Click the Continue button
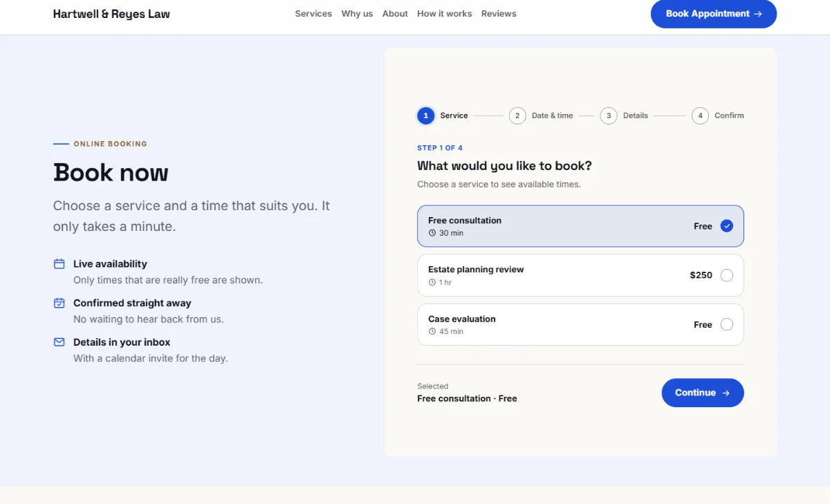The image size is (830, 504). click(x=703, y=393)
